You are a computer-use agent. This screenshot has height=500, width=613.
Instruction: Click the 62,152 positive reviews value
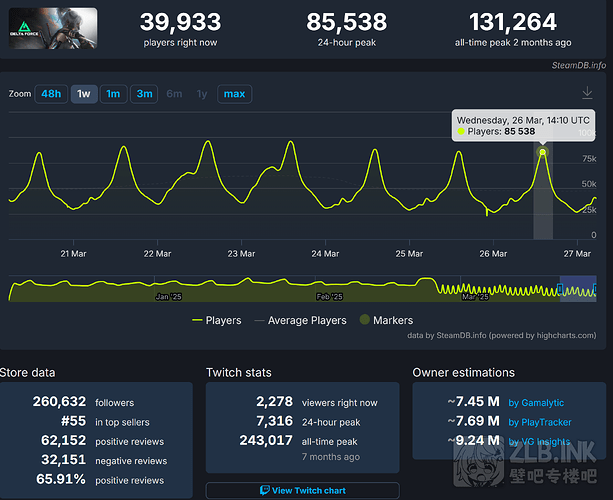pyautogui.click(x=64, y=441)
